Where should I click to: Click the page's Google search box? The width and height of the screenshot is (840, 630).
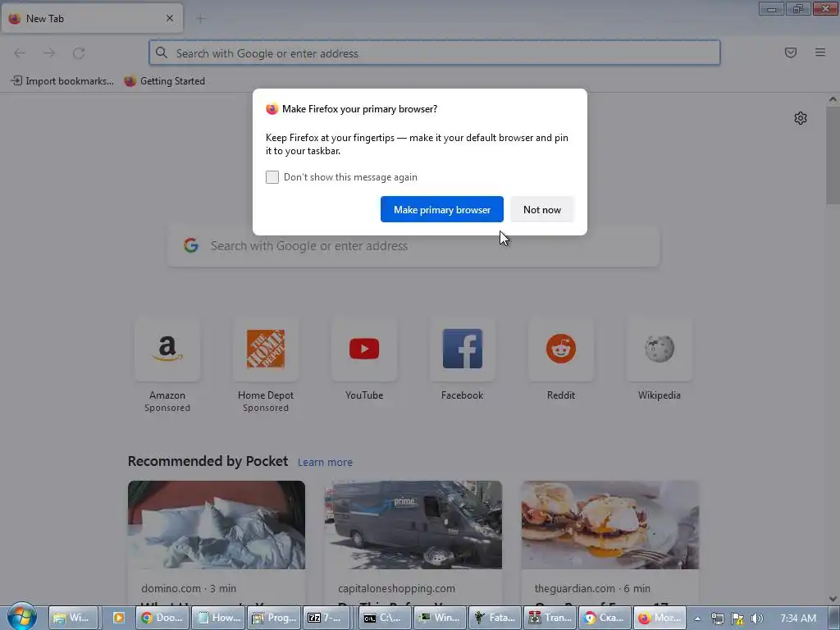click(413, 246)
